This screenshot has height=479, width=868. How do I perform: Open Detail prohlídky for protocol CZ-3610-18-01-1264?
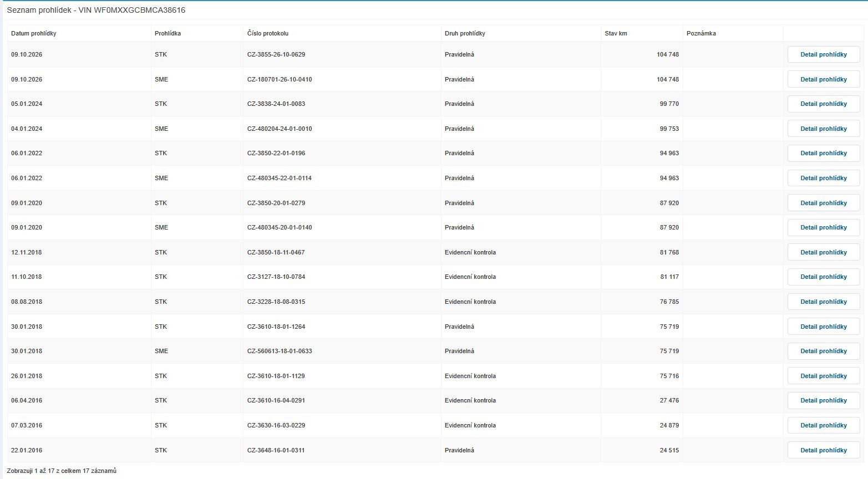[824, 327]
